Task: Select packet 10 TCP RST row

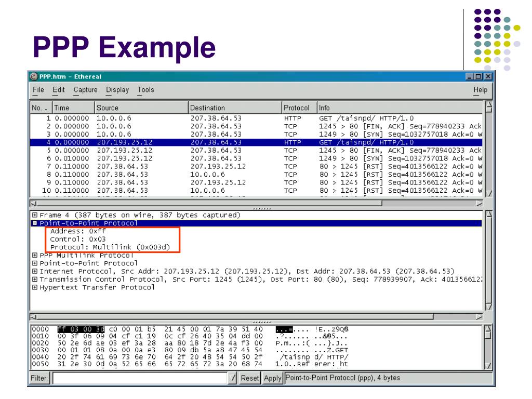Action: pyautogui.click(x=256, y=191)
